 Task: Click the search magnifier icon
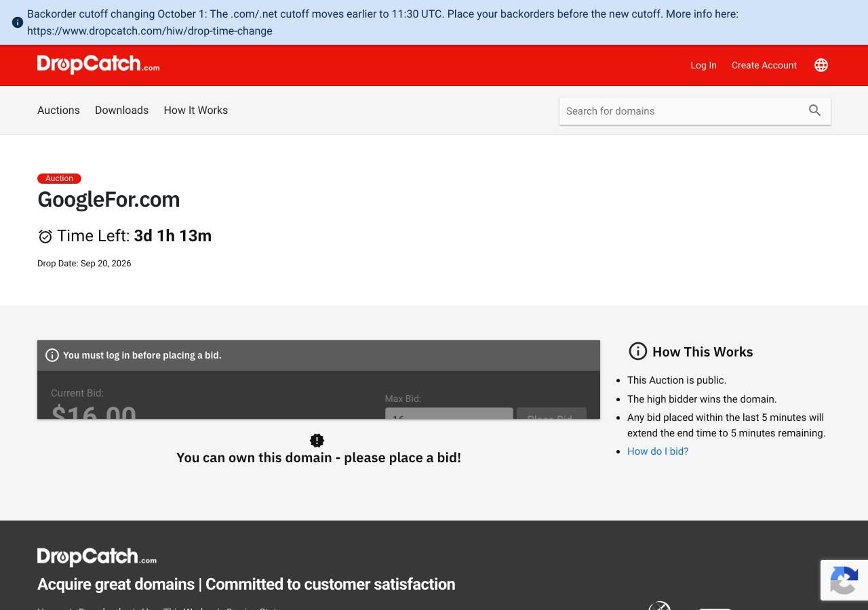tap(815, 110)
